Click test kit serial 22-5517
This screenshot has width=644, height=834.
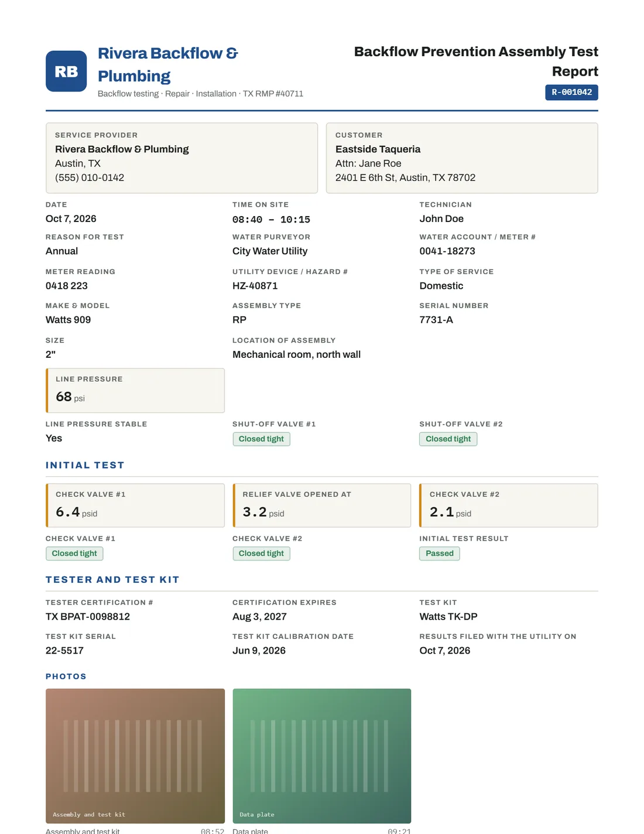pos(64,651)
